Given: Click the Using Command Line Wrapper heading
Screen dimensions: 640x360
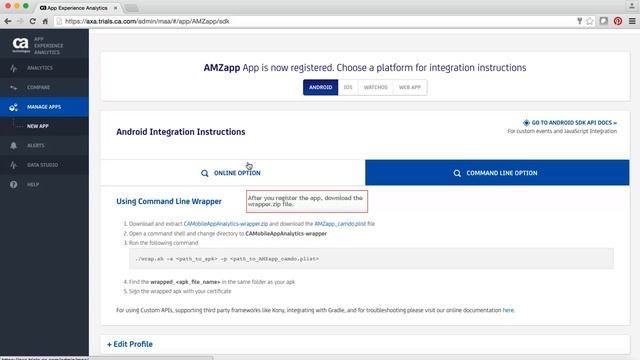Looking at the screenshot, I should coord(169,201).
